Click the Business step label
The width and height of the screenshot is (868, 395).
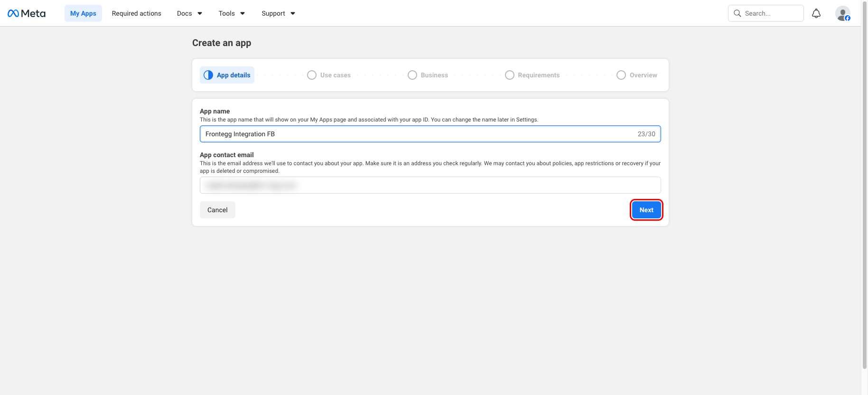point(434,75)
